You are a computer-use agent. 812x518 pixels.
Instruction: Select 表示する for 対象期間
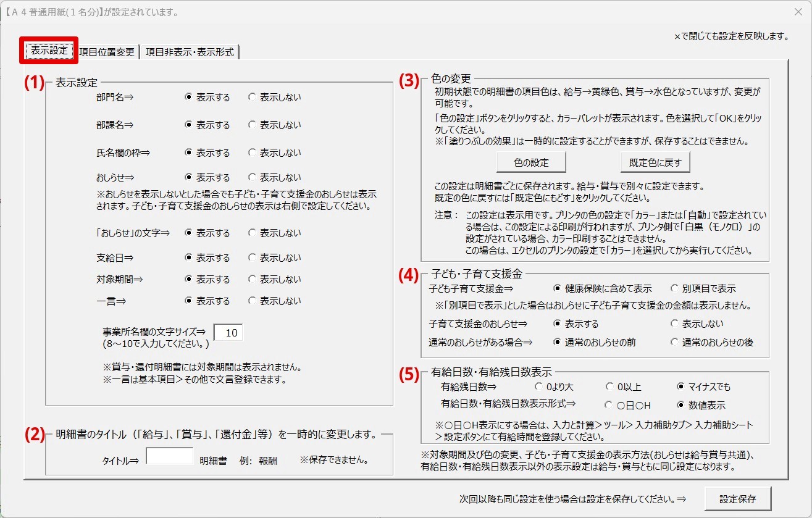[x=207, y=279]
